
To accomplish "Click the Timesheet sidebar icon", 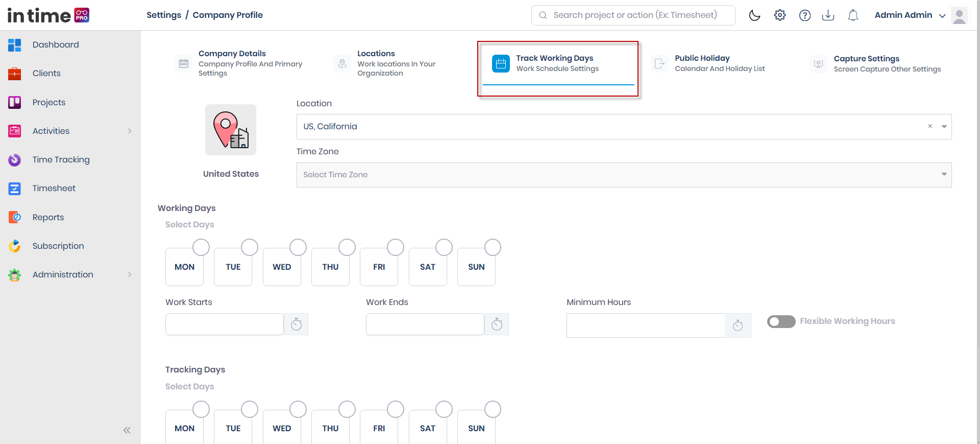I will pyautogui.click(x=15, y=189).
